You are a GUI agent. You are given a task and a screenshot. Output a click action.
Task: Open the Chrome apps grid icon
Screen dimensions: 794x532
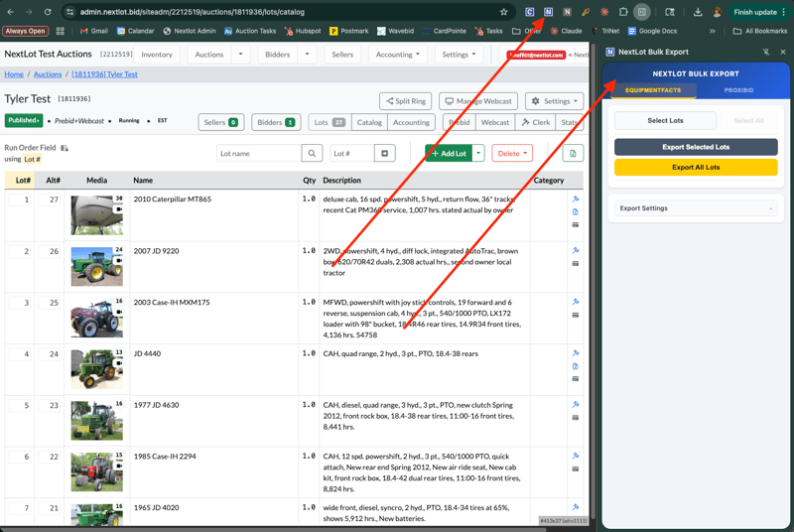coord(61,31)
